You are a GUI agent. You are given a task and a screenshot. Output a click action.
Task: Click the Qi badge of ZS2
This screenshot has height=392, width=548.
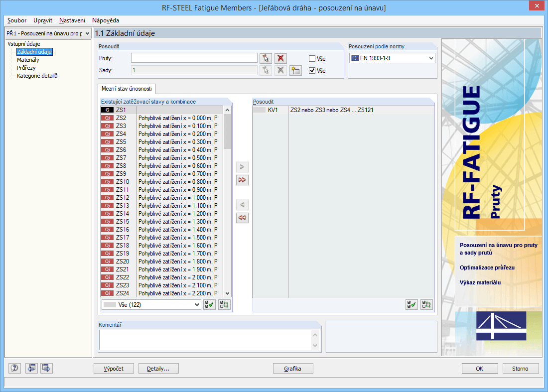coord(107,118)
